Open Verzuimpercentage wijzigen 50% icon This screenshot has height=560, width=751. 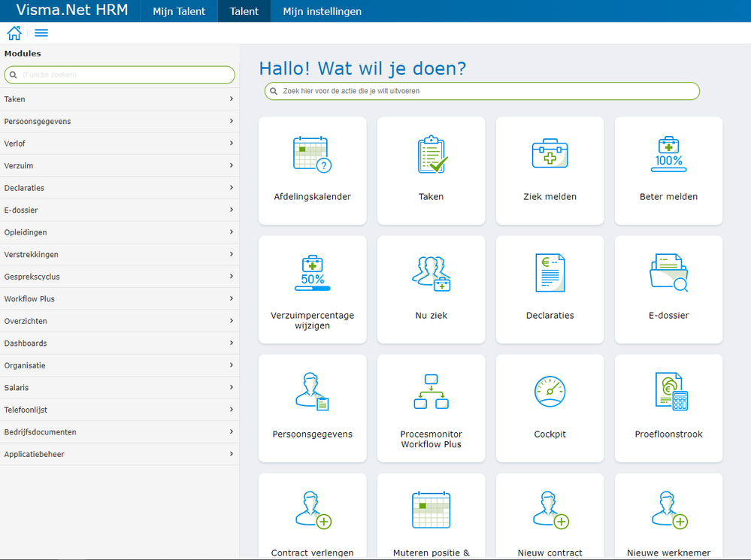click(312, 273)
